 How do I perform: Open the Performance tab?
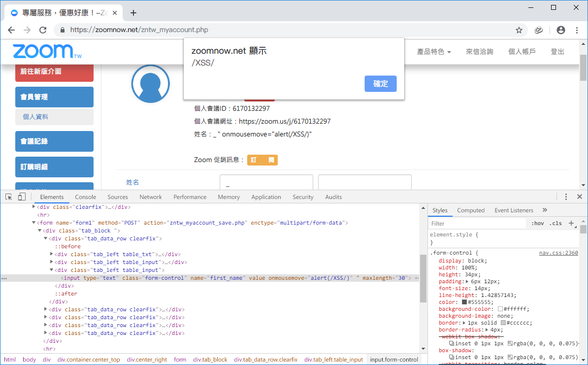[190, 197]
